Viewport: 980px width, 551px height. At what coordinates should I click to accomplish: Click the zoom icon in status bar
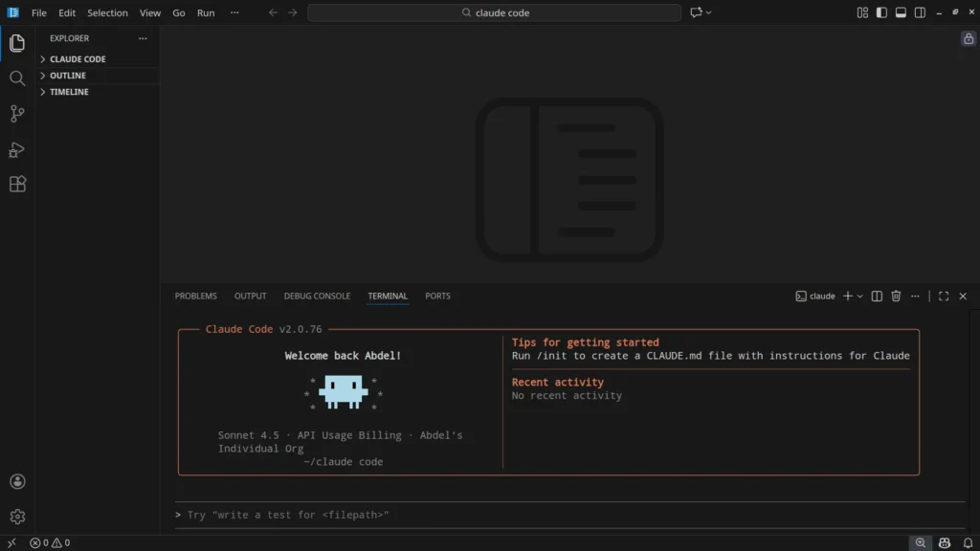coord(921,543)
